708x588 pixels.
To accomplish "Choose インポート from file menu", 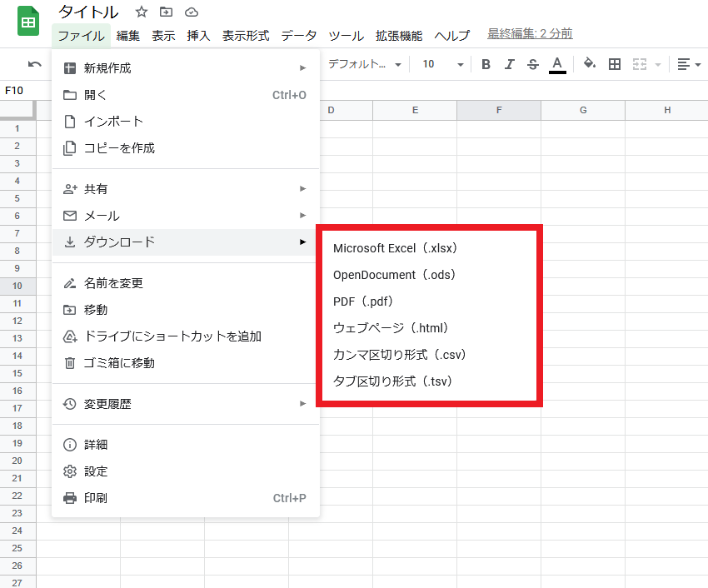I will [186, 122].
